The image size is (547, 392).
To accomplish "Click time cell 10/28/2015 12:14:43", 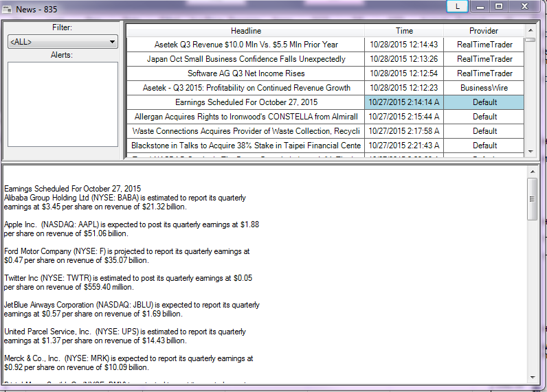I will click(x=404, y=45).
